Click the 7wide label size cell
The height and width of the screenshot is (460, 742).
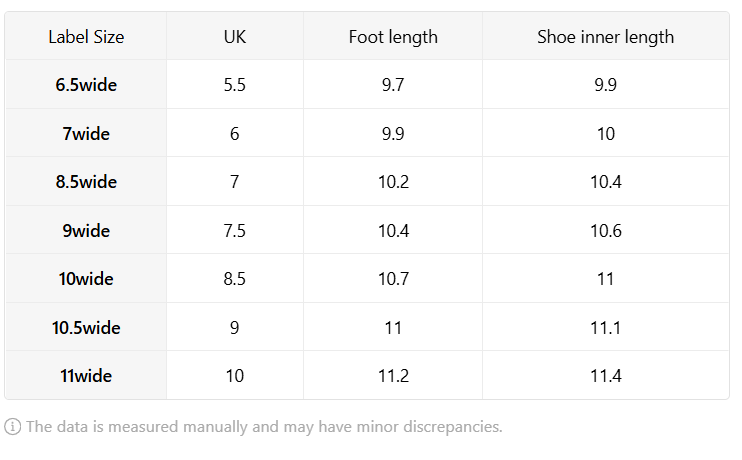coord(86,133)
